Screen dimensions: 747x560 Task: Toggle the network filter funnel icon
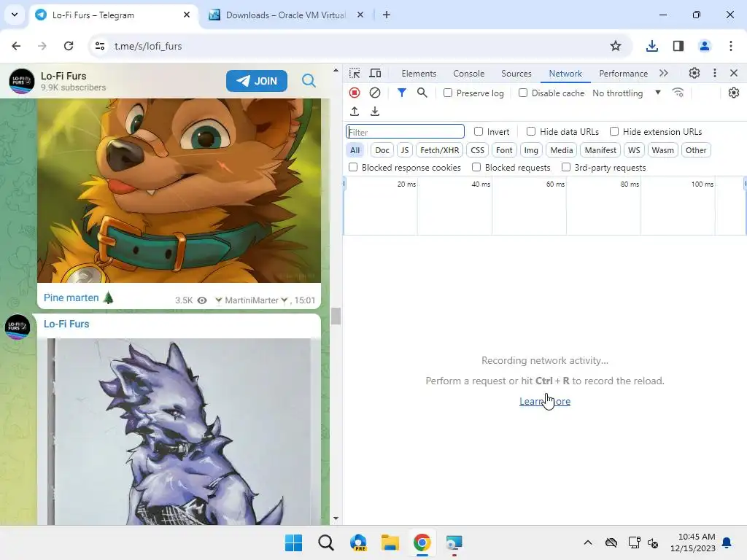point(402,93)
